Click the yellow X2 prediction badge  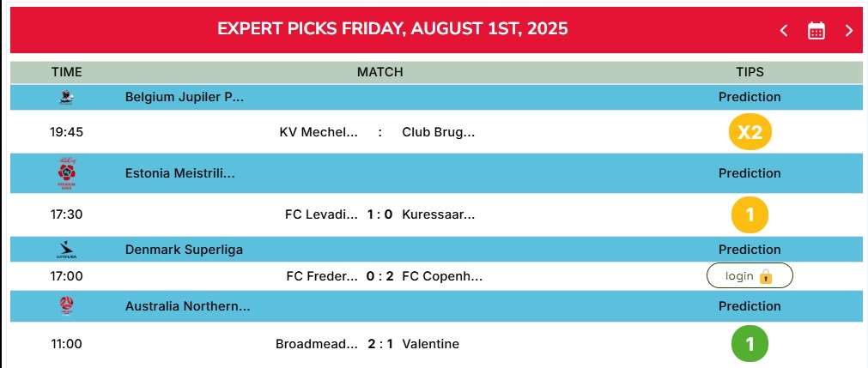[x=750, y=132]
